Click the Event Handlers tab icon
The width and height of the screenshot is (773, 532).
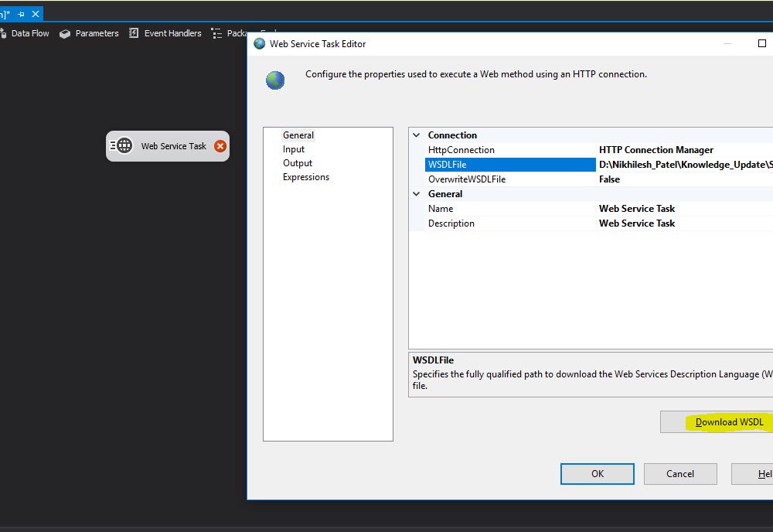[134, 33]
